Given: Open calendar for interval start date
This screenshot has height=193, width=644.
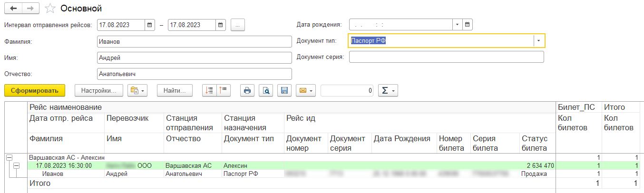Looking at the screenshot, I should pyautogui.click(x=149, y=25).
